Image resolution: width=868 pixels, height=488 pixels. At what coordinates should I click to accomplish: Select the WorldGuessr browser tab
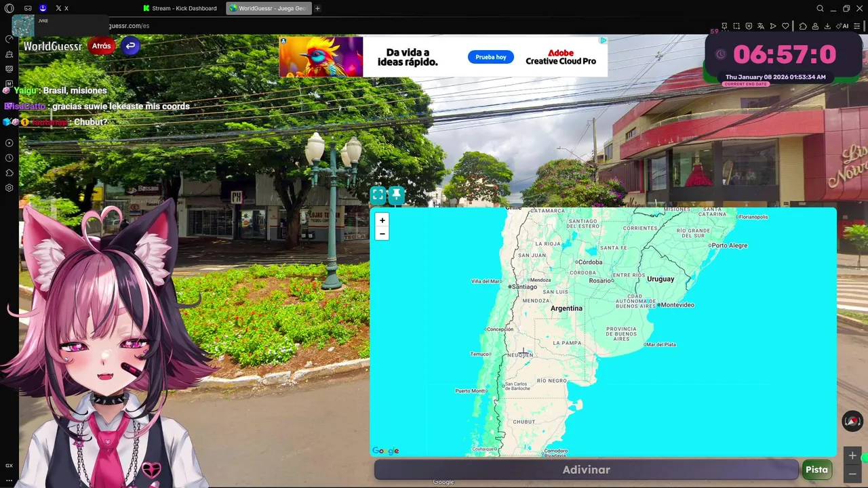[269, 8]
